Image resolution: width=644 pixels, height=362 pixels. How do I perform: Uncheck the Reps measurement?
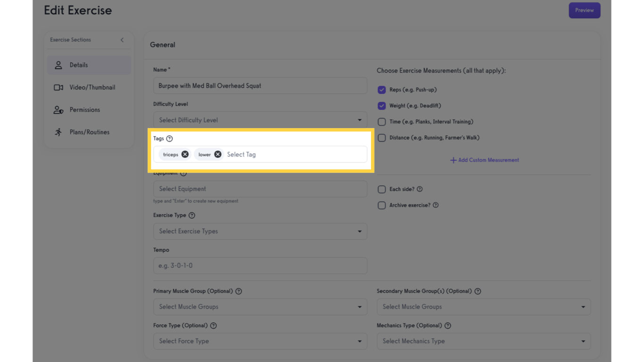(x=382, y=90)
